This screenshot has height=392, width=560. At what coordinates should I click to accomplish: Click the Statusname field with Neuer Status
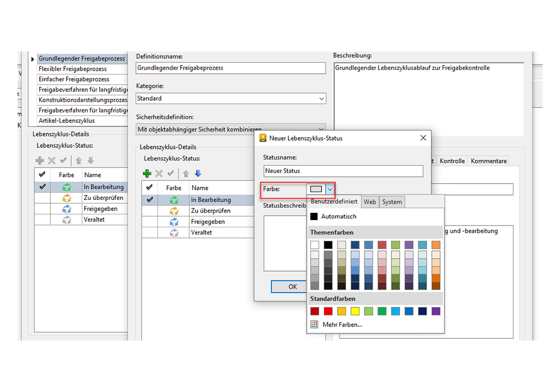click(x=343, y=171)
